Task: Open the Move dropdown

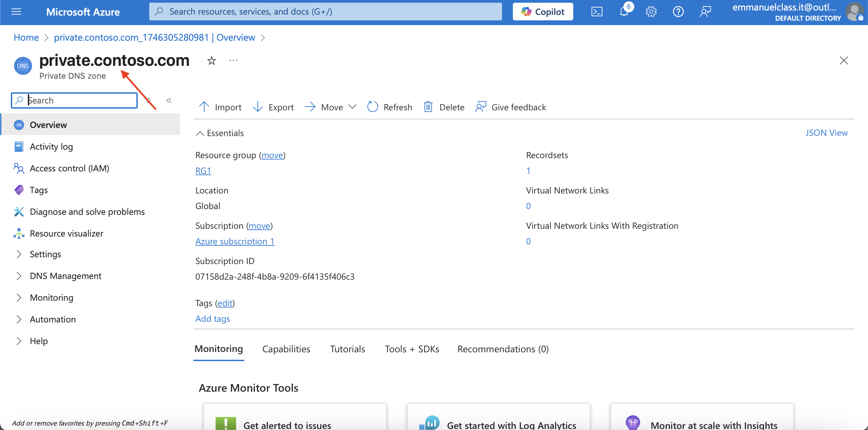Action: [x=331, y=107]
